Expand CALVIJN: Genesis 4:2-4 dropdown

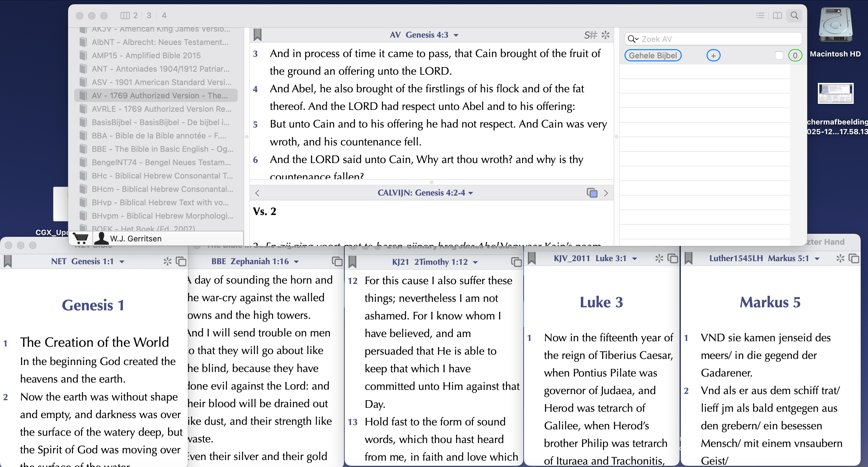471,193
